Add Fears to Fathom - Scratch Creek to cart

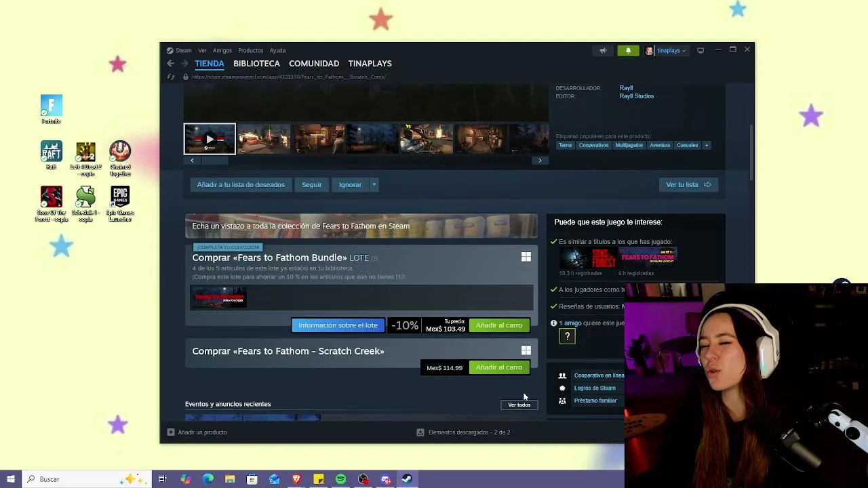499,367
